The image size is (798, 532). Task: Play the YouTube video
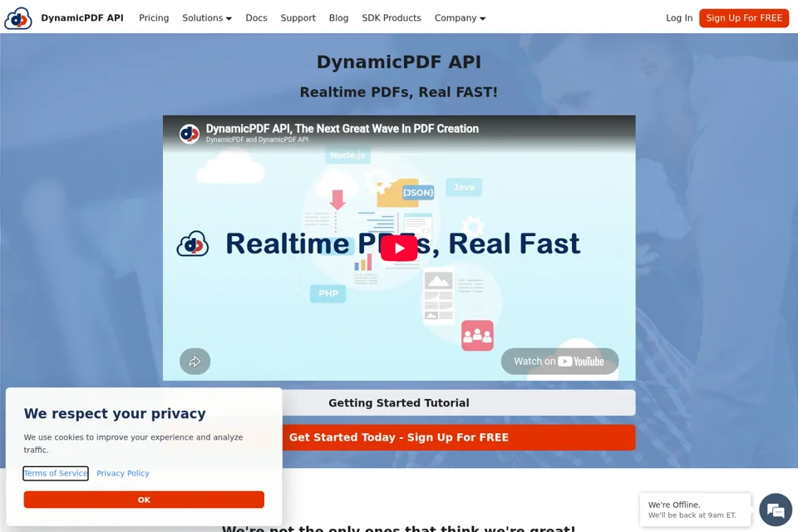click(399, 248)
